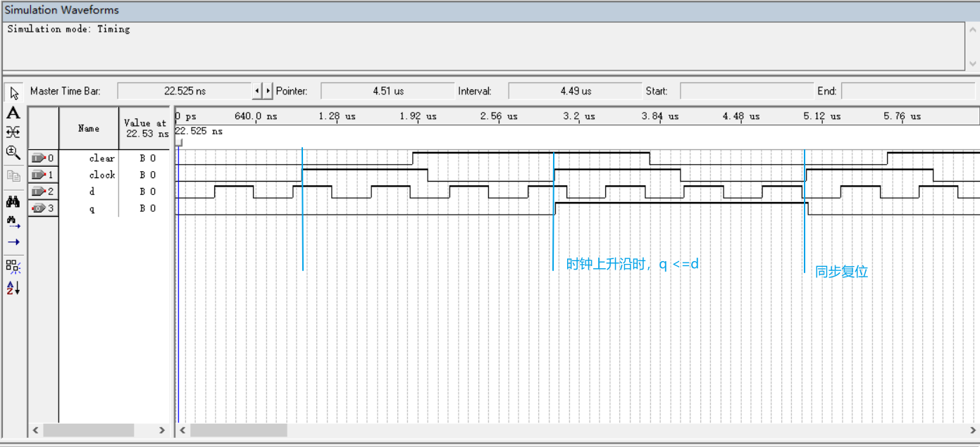Click the Master Time Bar label
The image size is (980, 447).
point(66,92)
